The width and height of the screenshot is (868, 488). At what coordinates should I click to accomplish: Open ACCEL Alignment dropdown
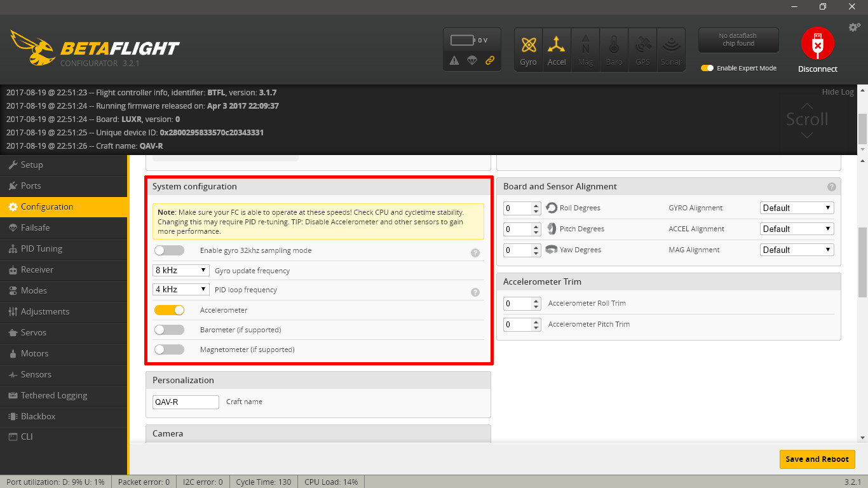(x=797, y=229)
